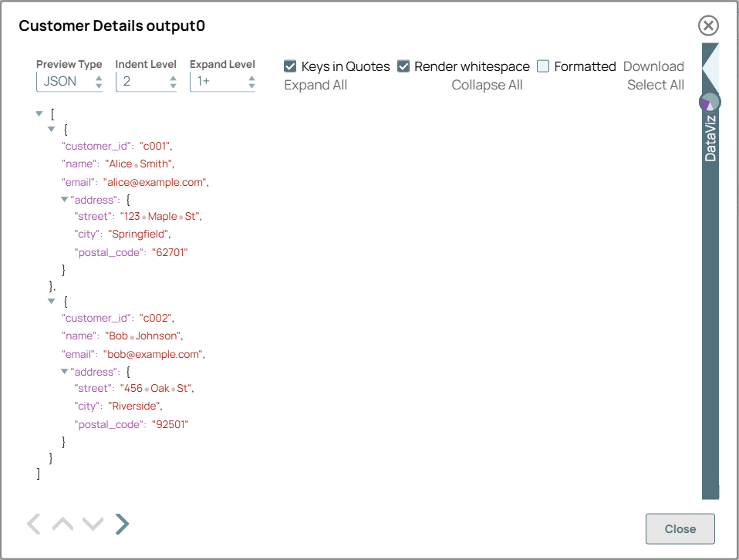Decrease the Expand Level with the stepper arrow
Screen dimensions: 739x560
[x=251, y=85]
